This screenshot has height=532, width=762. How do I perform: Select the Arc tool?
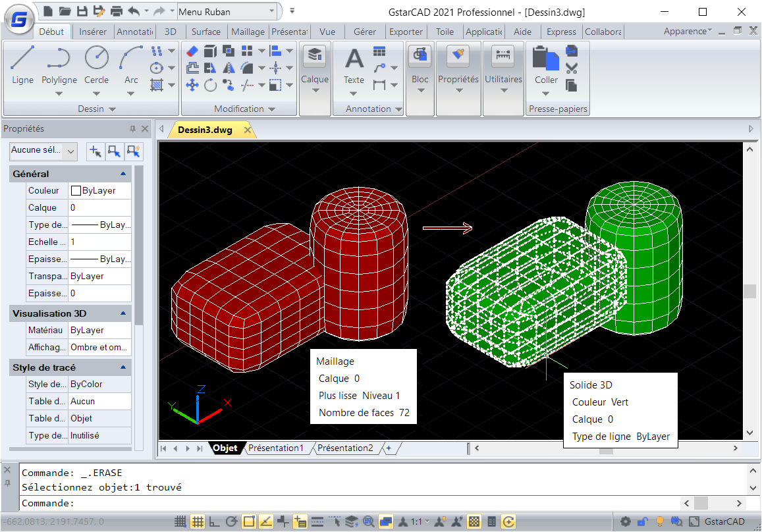coord(131,65)
